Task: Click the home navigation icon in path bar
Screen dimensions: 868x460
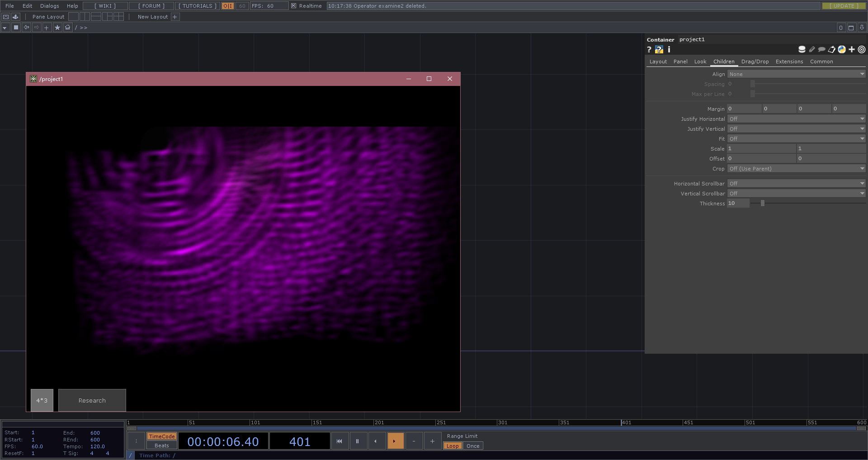Action: [67, 27]
